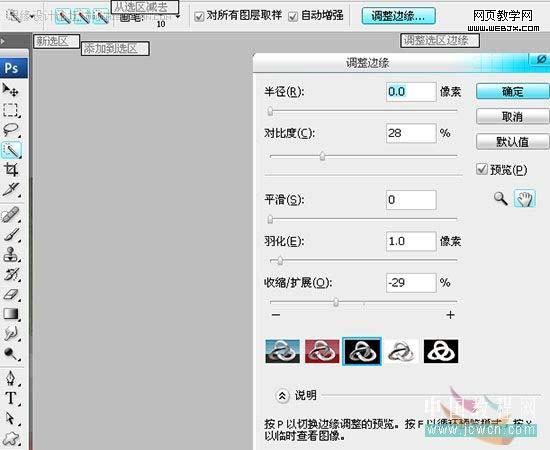Select the Custom Shape tool
The height and width of the screenshot is (450, 550).
(11, 438)
